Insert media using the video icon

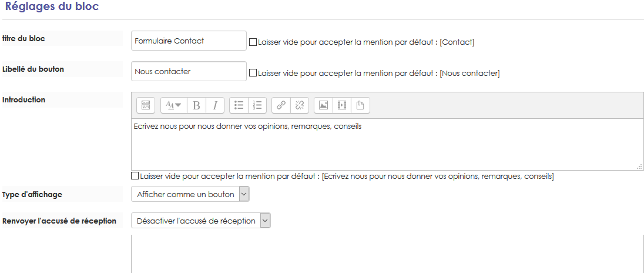(341, 105)
